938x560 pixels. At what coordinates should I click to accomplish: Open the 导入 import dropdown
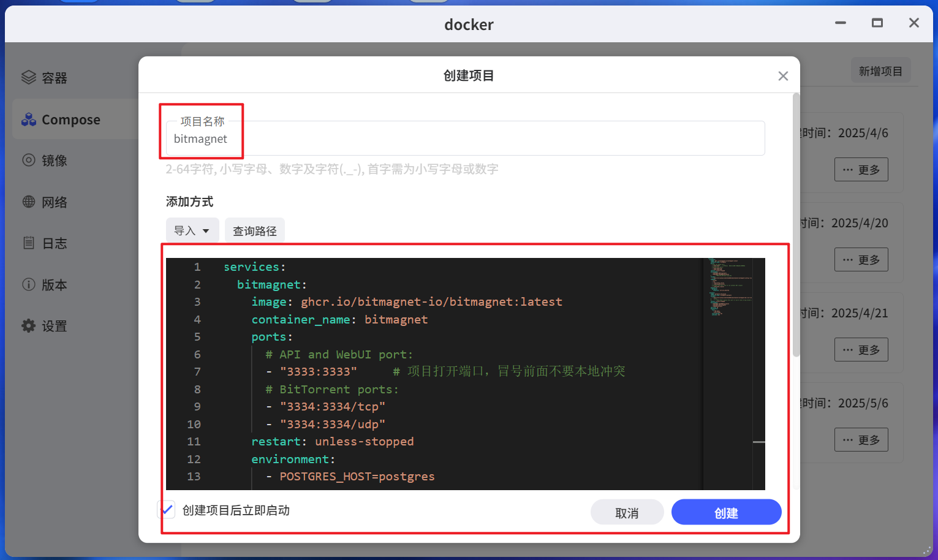pyautogui.click(x=192, y=230)
